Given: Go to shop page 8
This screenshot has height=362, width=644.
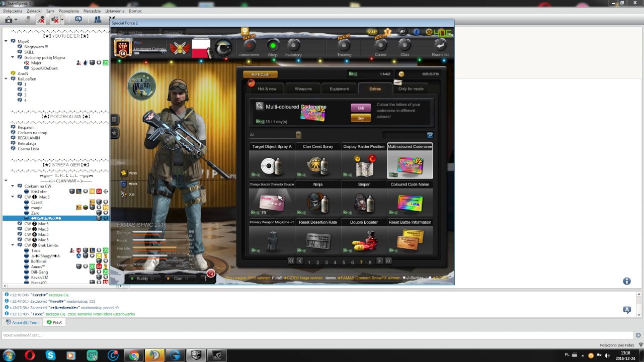Looking at the screenshot, I should click(x=370, y=262).
